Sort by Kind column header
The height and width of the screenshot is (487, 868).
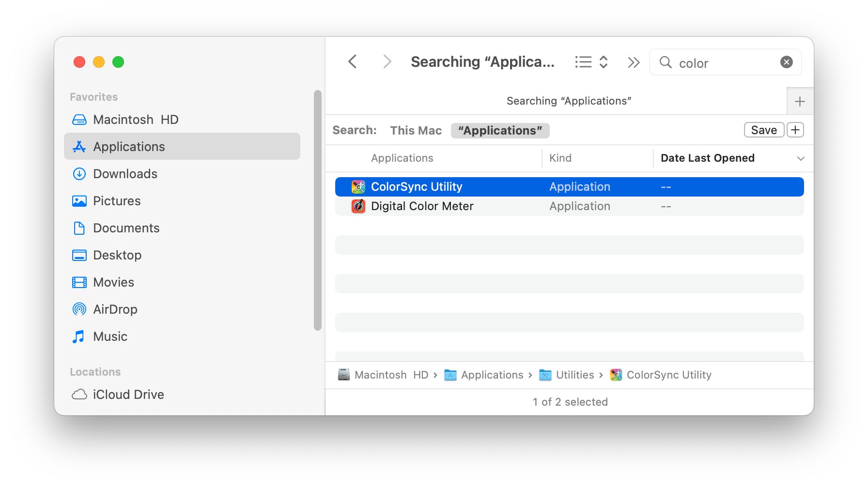tap(560, 158)
